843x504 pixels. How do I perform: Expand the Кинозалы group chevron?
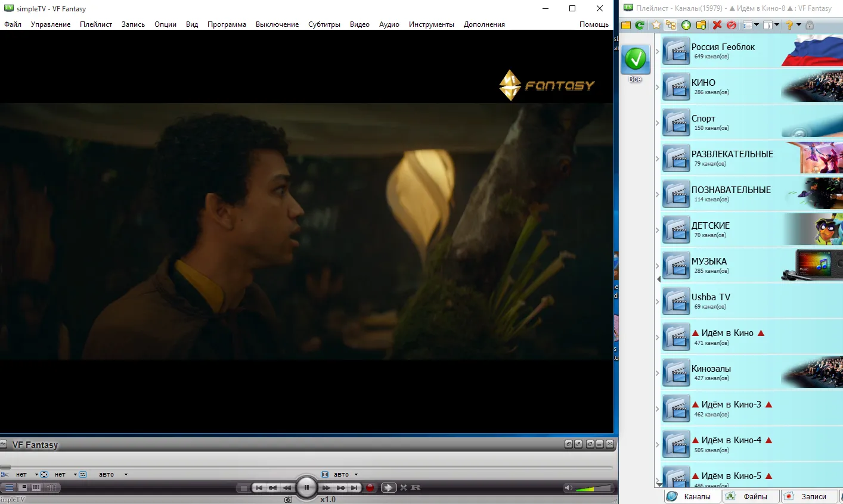coord(658,372)
